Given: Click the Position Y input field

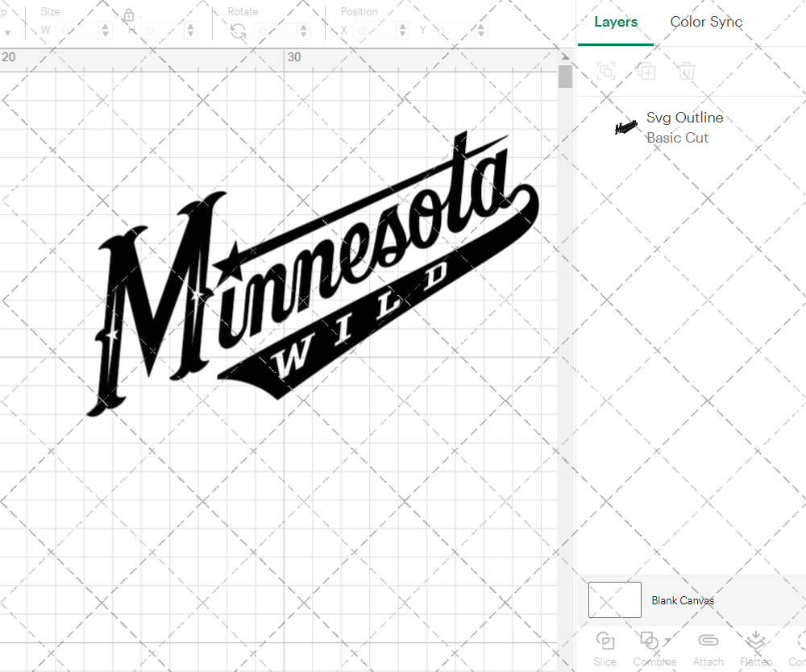Looking at the screenshot, I should [453, 31].
